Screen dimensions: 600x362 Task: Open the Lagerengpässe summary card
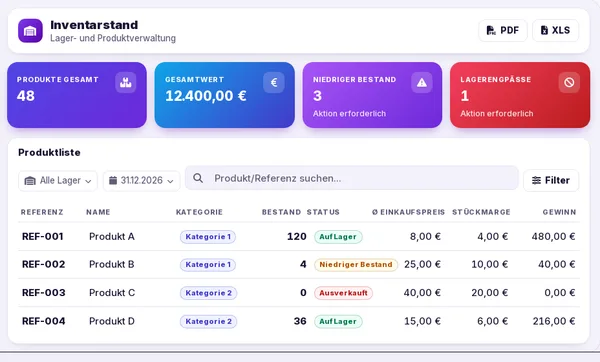520,95
